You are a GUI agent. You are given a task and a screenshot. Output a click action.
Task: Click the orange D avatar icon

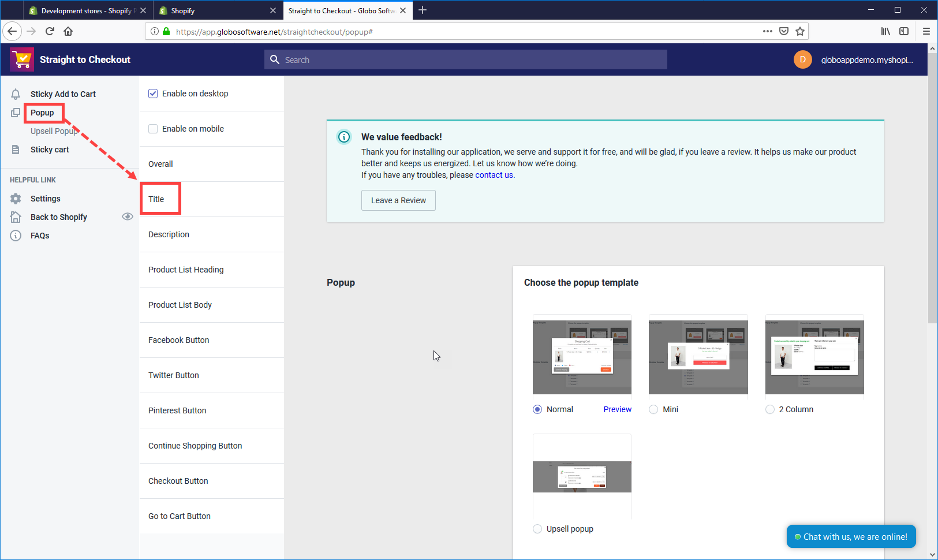pyautogui.click(x=803, y=59)
